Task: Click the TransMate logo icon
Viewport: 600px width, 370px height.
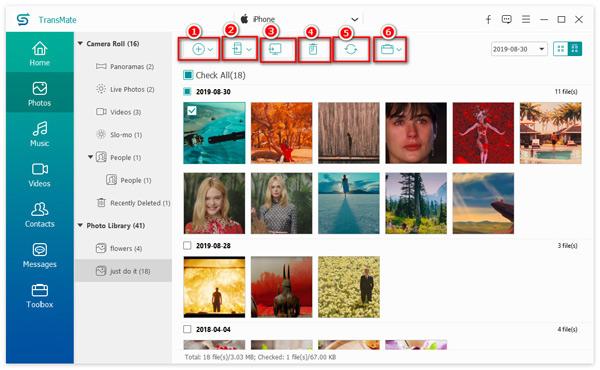Action: tap(23, 19)
